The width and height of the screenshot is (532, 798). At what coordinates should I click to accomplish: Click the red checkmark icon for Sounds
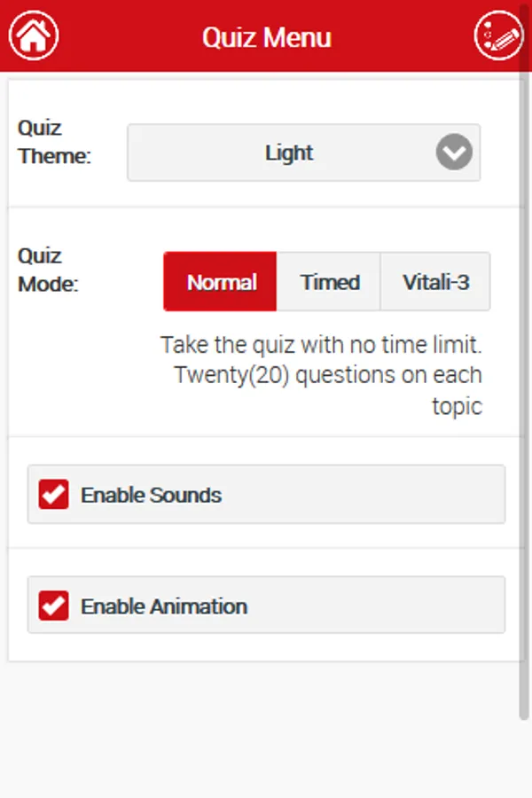click(x=54, y=495)
